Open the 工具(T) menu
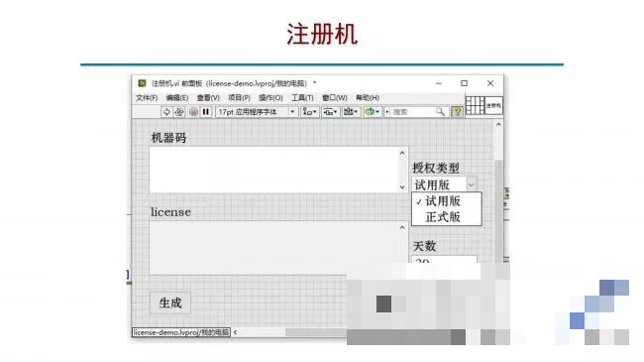This screenshot has width=644, height=362. coord(302,98)
